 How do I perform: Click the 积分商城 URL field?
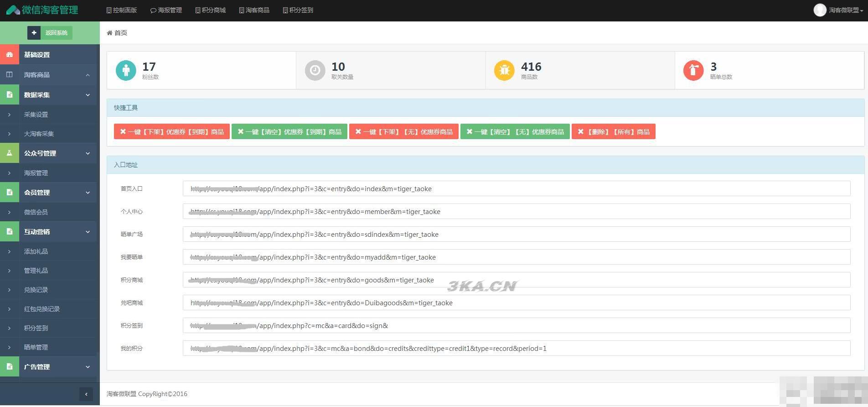pyautogui.click(x=517, y=280)
